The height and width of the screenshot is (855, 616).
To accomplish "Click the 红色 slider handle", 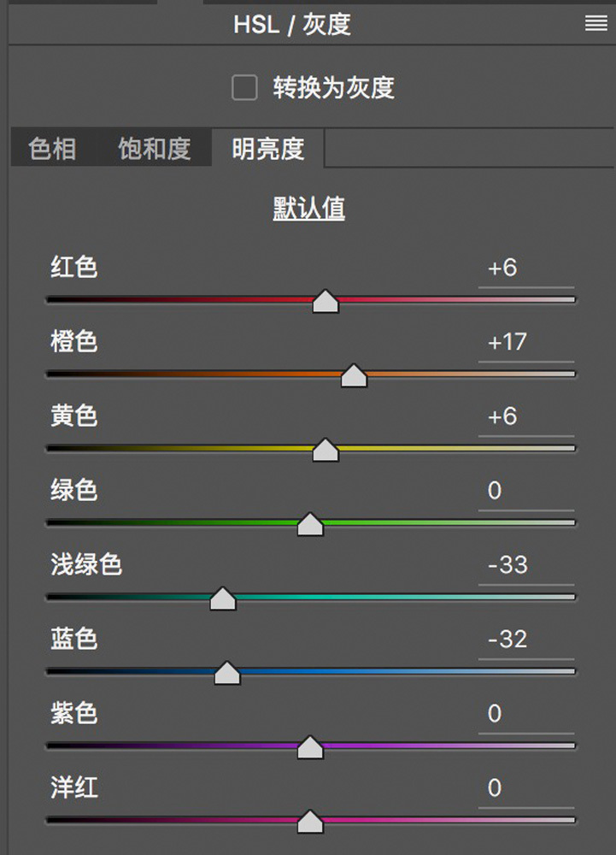I will point(326,301).
